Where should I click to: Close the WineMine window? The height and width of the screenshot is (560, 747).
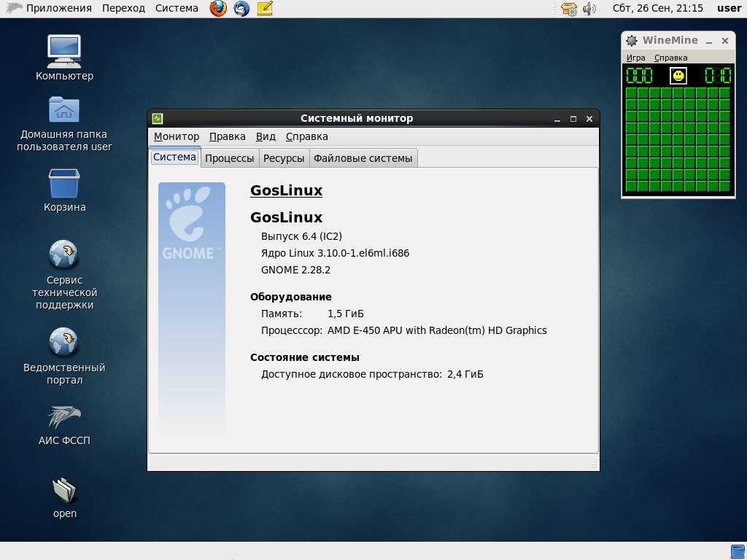725,41
